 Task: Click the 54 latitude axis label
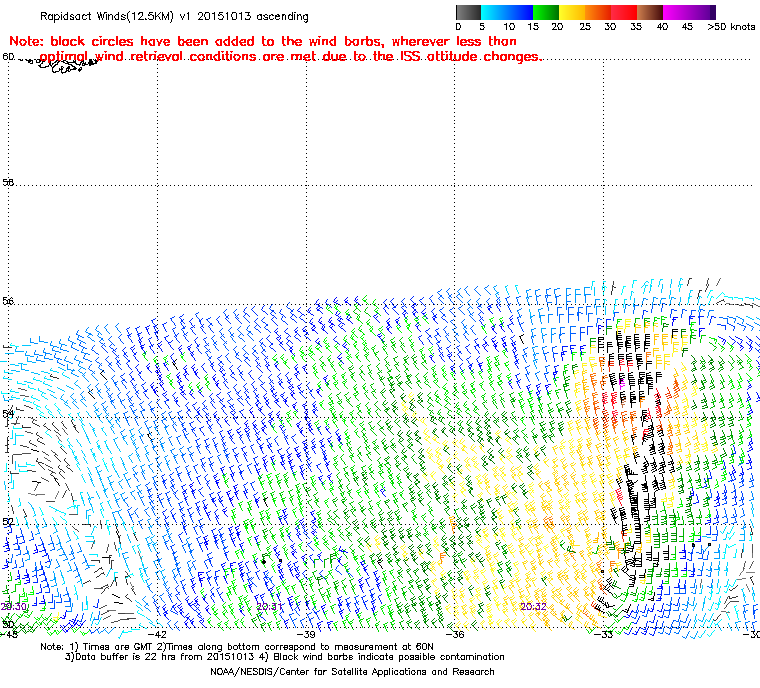tap(8, 414)
